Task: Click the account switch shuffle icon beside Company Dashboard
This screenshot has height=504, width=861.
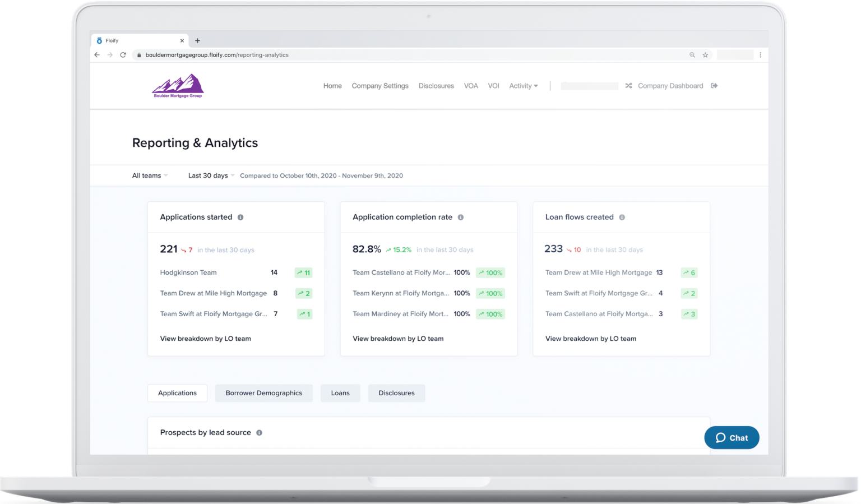Action: [628, 85]
